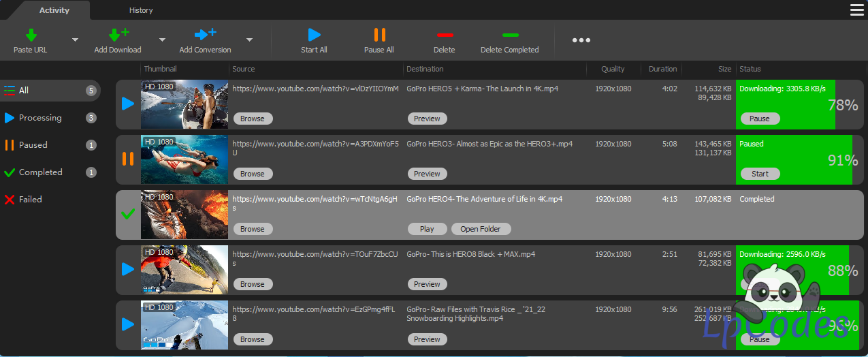Viewport: 868px width, 357px height.
Task: Click the Add Conversion icon
Action: pyautogui.click(x=205, y=35)
